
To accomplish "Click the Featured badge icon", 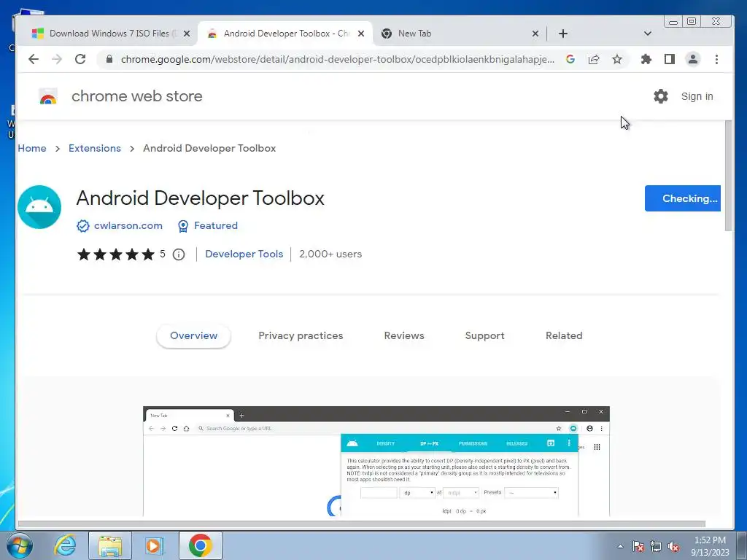I will (183, 226).
